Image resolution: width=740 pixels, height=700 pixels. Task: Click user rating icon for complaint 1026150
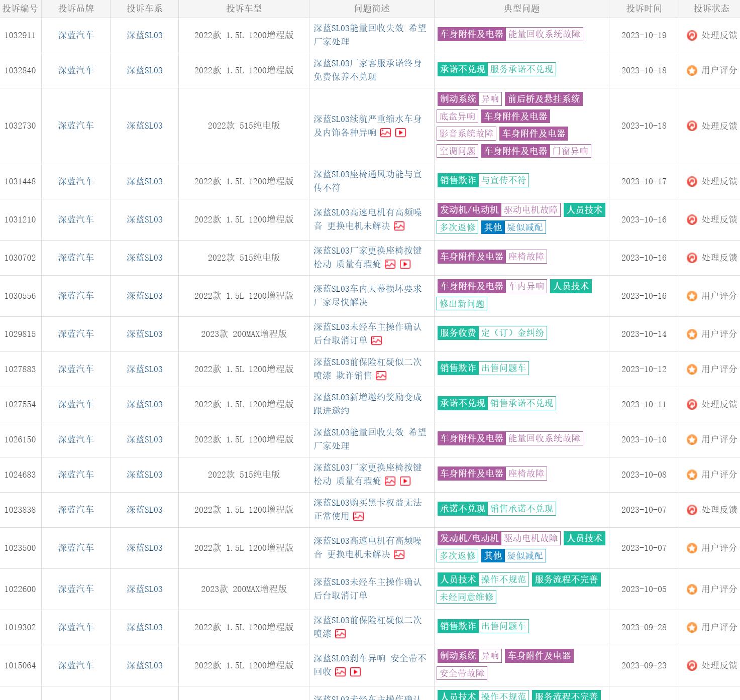coord(692,439)
